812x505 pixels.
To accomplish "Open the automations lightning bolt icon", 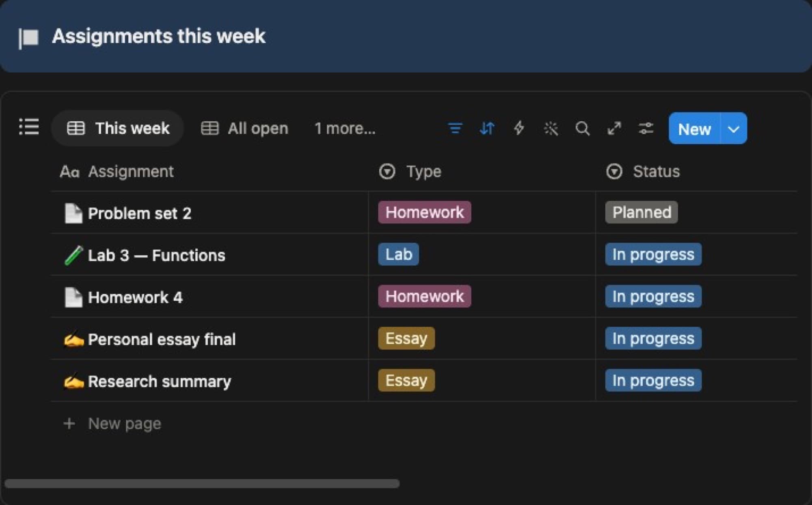I will (x=518, y=128).
